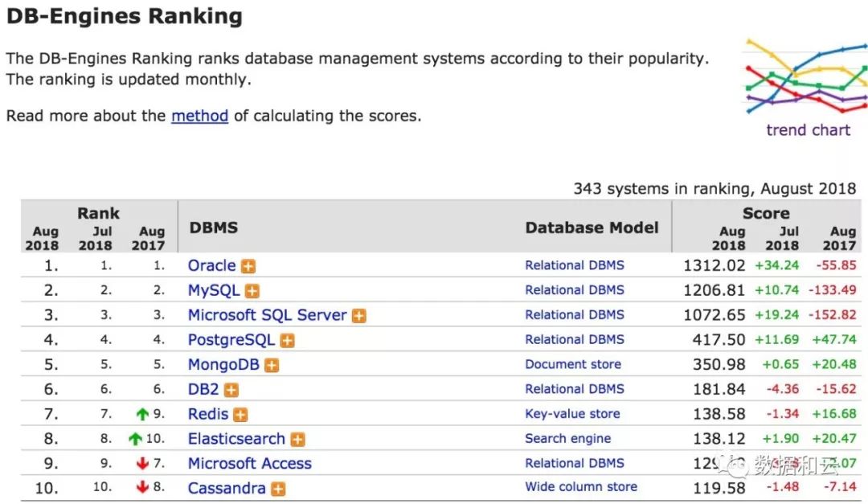Open the Oracle database link

(211, 265)
